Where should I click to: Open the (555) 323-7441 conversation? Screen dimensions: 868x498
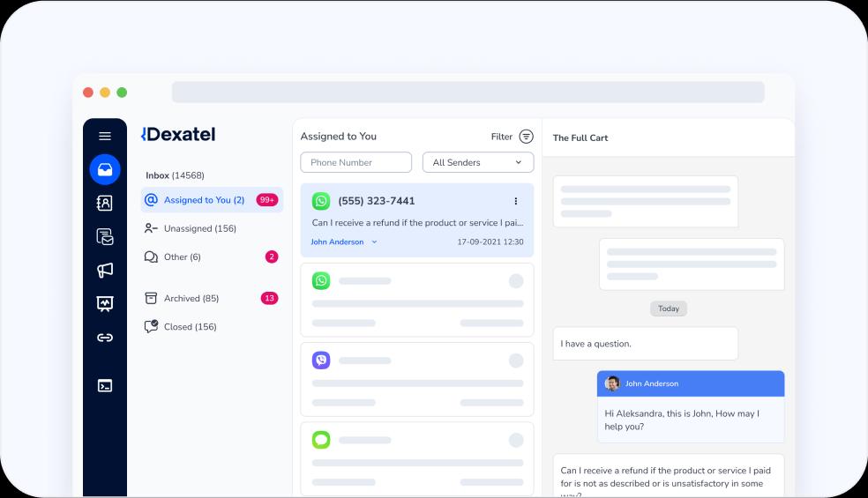[417, 220]
